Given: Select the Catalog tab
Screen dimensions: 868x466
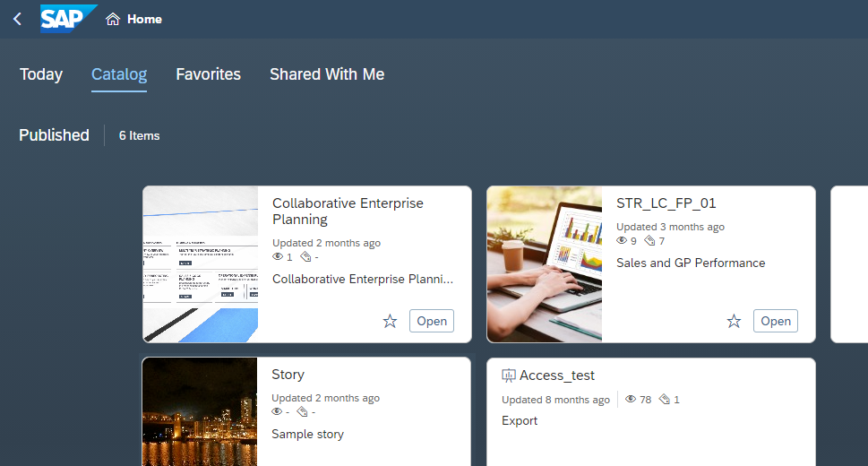Looking at the screenshot, I should tap(119, 74).
